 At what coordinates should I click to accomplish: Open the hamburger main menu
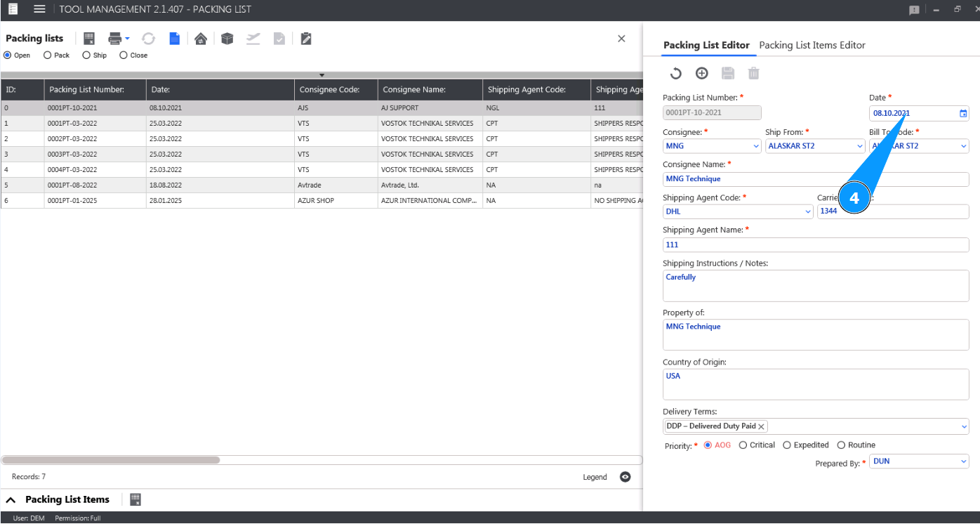40,9
